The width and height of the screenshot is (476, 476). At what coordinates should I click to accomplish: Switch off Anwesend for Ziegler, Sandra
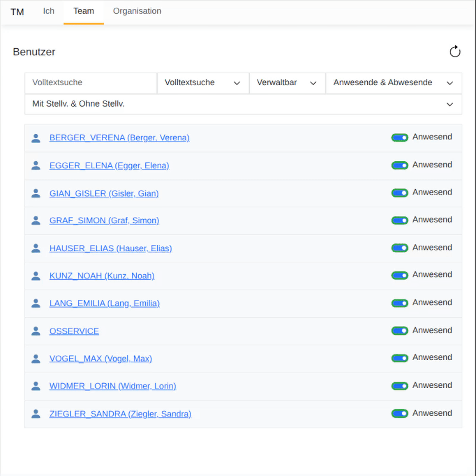(x=399, y=413)
